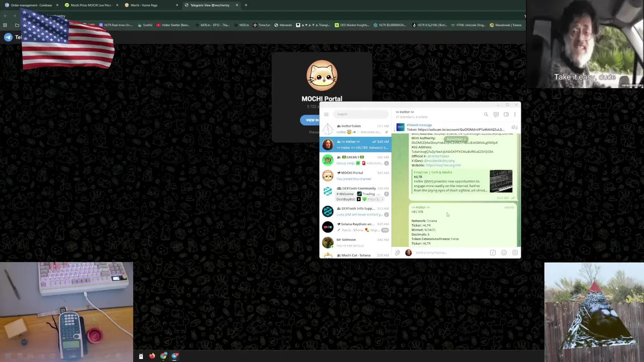
Task: Open Chrome from the taskbar
Action: pyautogui.click(x=164, y=356)
